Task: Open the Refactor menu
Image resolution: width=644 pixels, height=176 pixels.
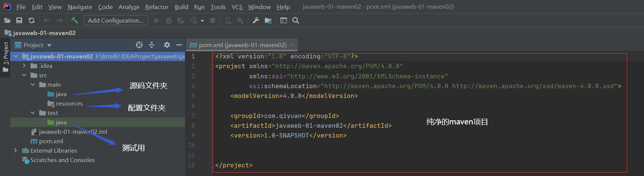Action: coord(157,7)
